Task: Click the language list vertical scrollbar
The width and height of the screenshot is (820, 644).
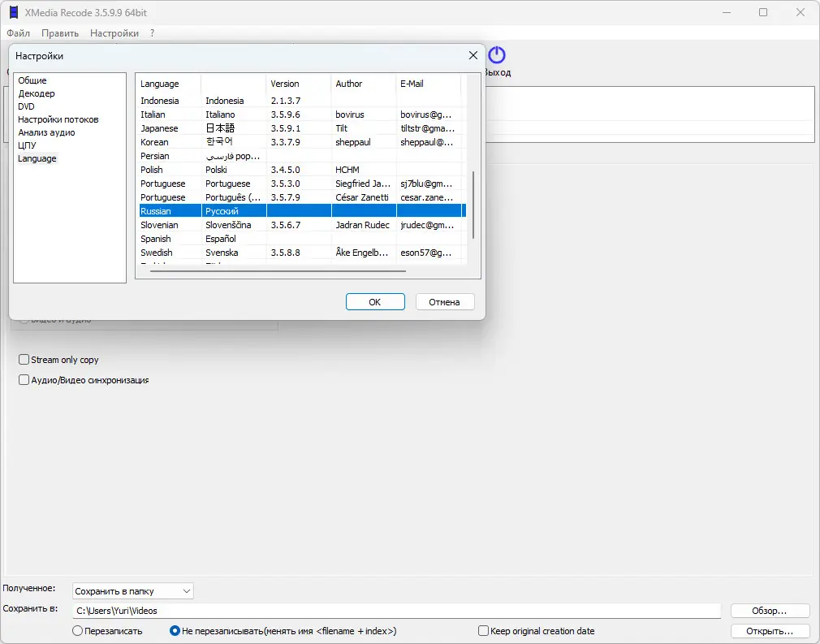Action: click(x=473, y=204)
